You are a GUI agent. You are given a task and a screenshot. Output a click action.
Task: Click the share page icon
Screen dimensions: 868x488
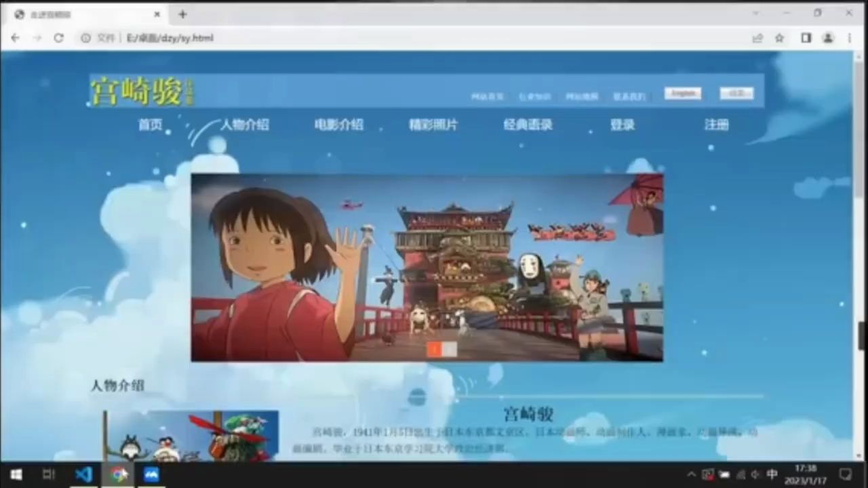[x=757, y=38]
